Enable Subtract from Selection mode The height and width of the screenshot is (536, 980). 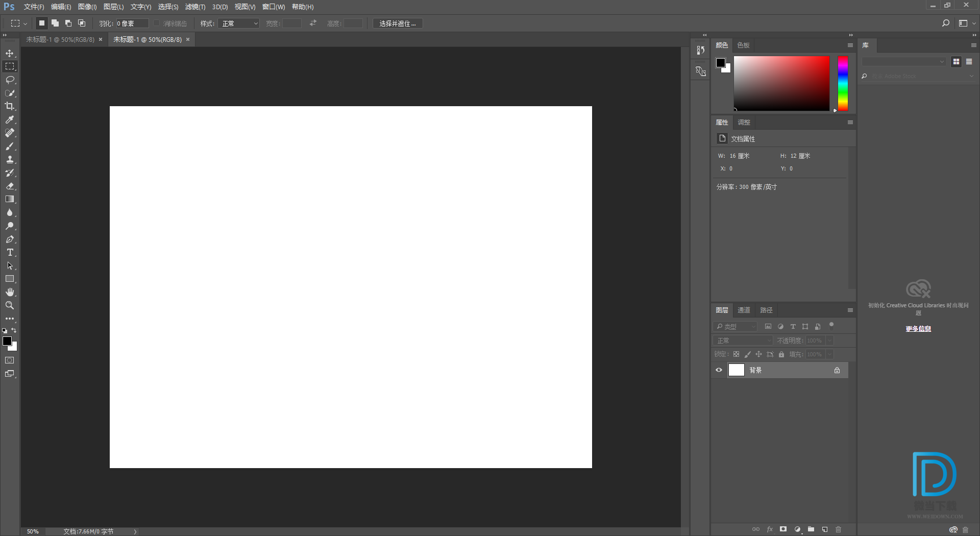68,23
